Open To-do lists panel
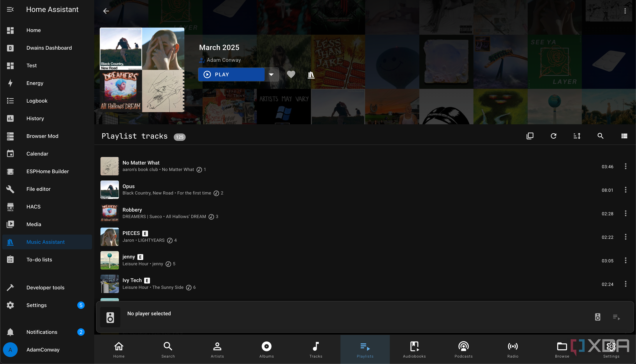Viewport: 636px width, 364px height. tap(47, 260)
